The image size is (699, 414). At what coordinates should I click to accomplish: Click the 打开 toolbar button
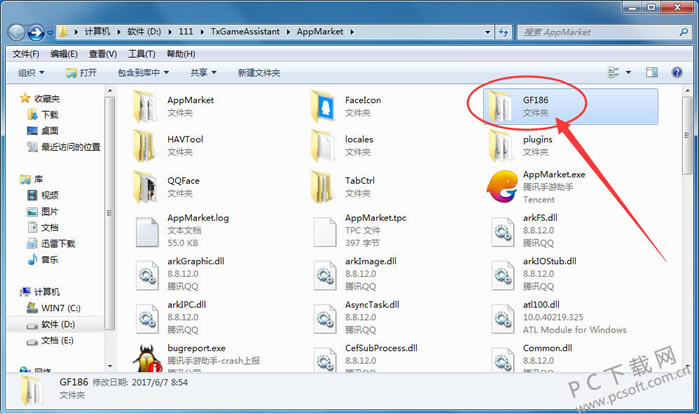(81, 73)
